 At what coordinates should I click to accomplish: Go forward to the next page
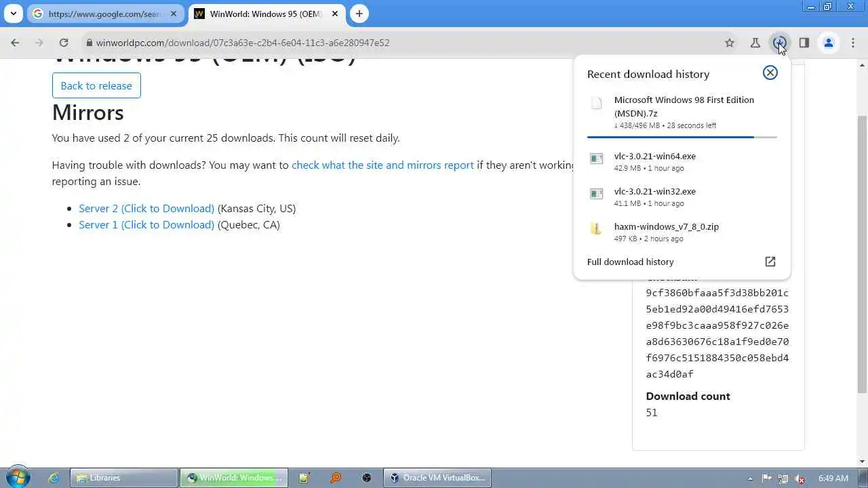(x=39, y=43)
